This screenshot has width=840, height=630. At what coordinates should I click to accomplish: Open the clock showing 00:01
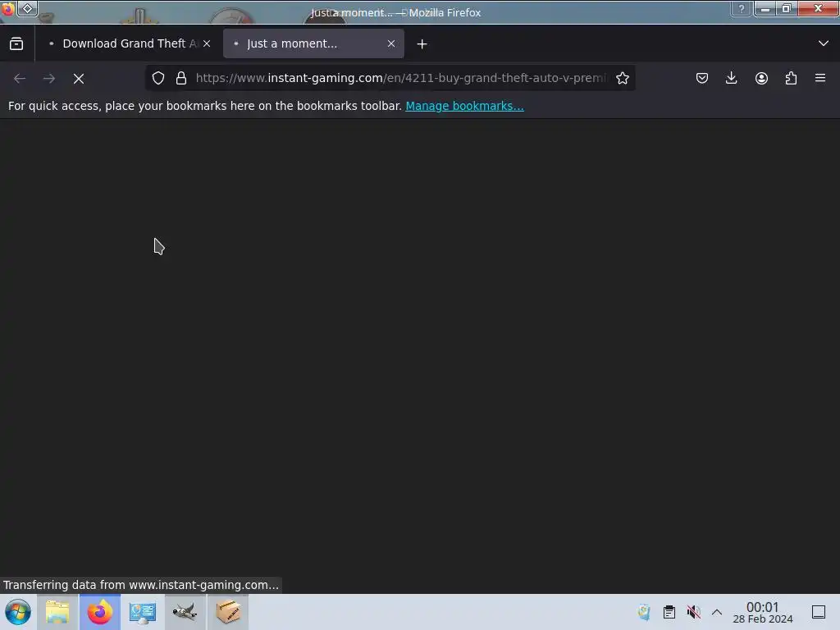(x=762, y=612)
